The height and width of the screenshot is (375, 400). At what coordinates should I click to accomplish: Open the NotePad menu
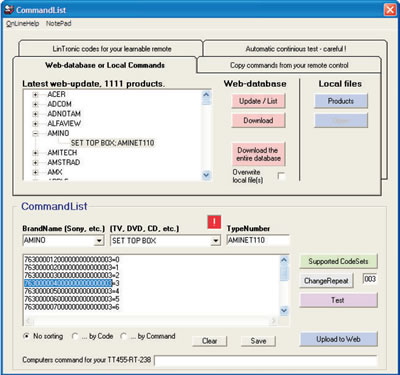58,24
